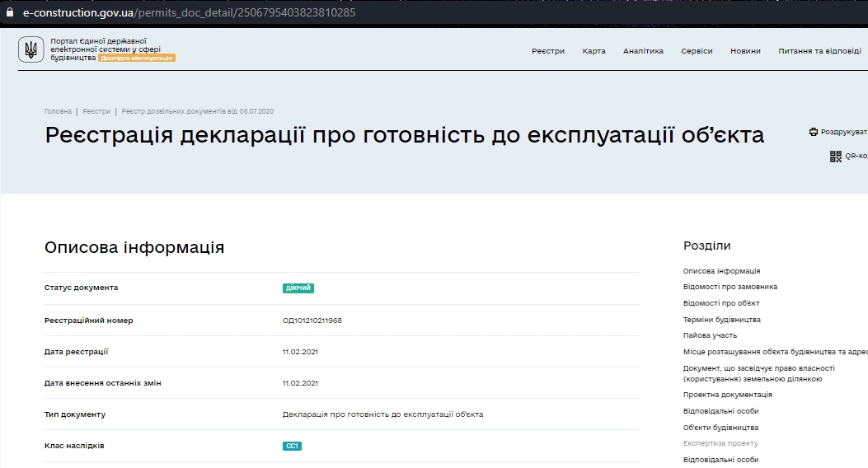Click the printer icon next to Роздрукувати
Screen dimensions: 868x468
coord(814,132)
